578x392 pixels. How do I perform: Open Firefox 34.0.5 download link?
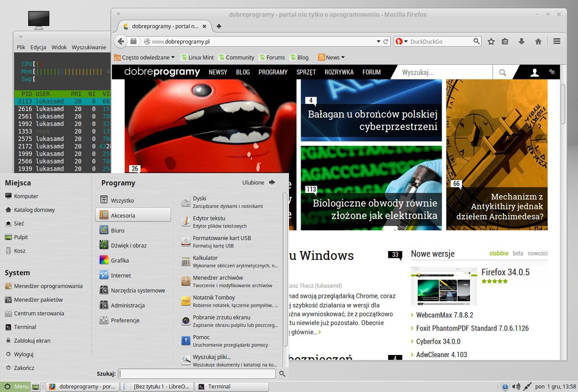pyautogui.click(x=505, y=272)
